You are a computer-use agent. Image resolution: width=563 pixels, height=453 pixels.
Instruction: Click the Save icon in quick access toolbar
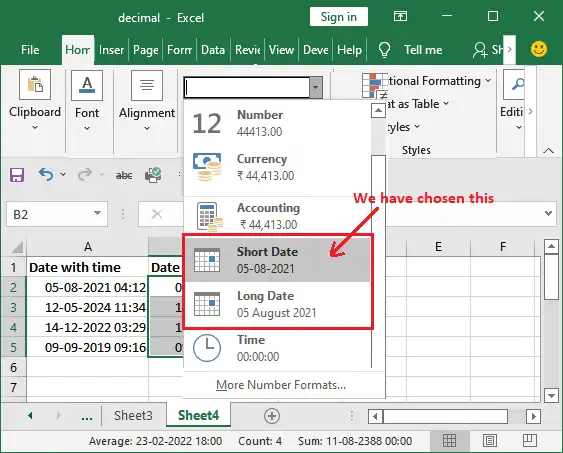17,175
